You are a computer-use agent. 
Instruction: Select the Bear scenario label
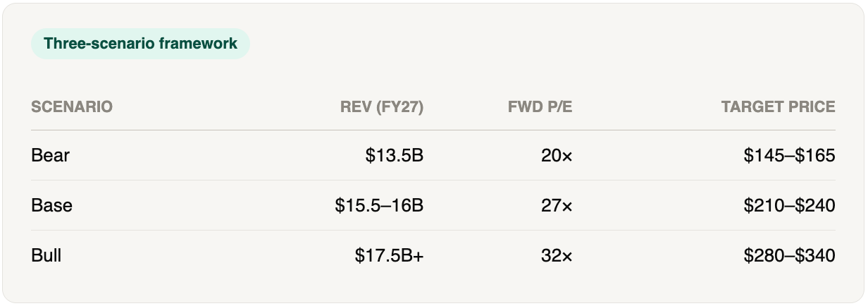50,155
